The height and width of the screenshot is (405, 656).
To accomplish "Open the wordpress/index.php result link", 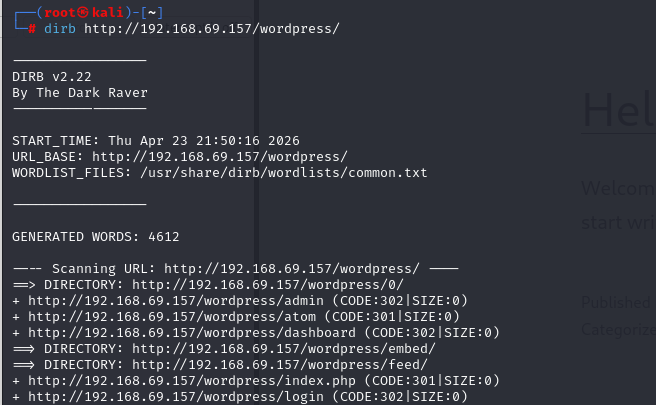I will (x=192, y=381).
